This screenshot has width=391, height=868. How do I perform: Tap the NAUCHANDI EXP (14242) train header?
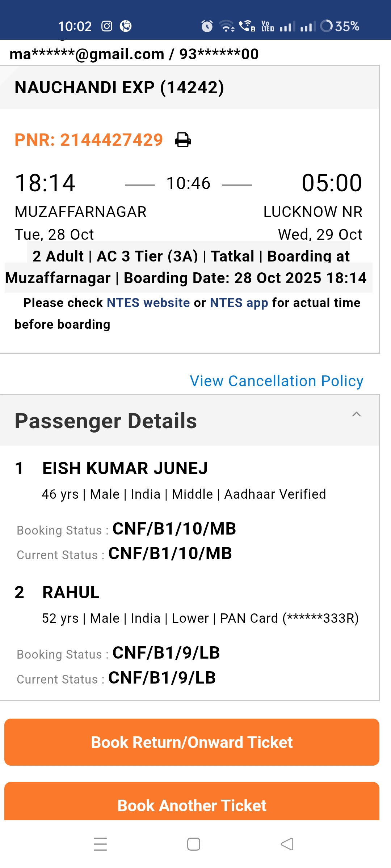(119, 88)
